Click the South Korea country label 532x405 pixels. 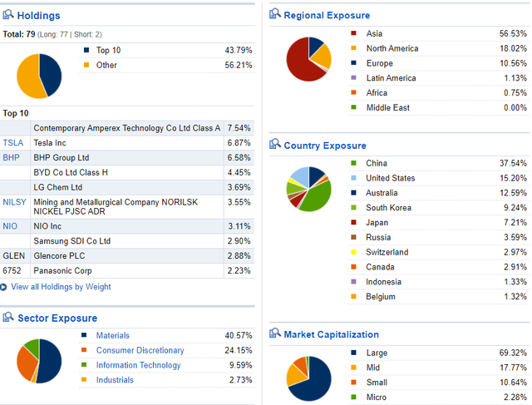388,207
